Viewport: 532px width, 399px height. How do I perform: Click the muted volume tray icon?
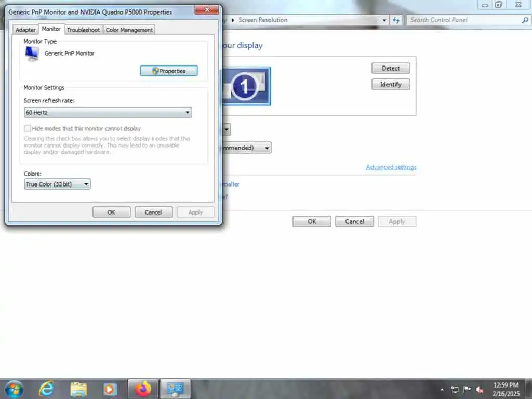tap(480, 390)
